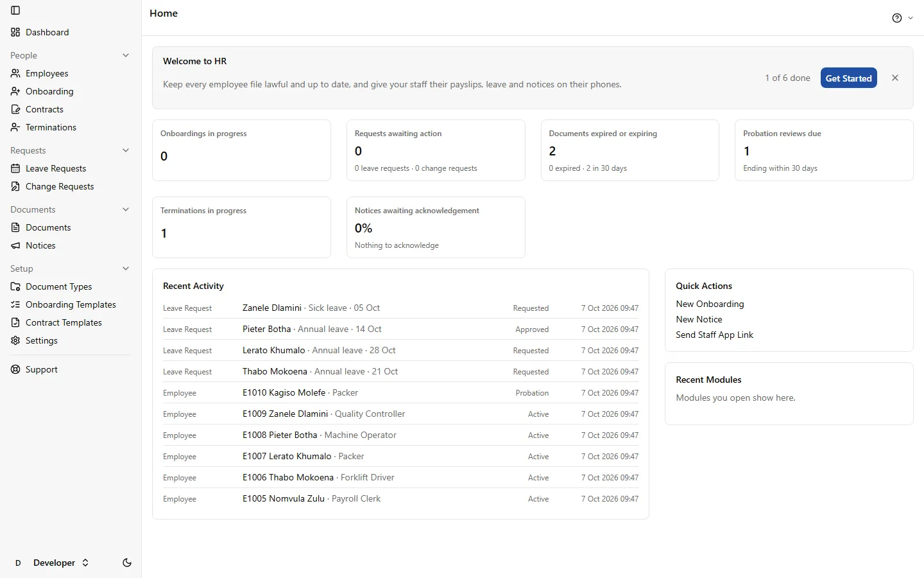The image size is (924, 578).
Task: Click the Support lifebuoy icon
Action: [x=15, y=369]
